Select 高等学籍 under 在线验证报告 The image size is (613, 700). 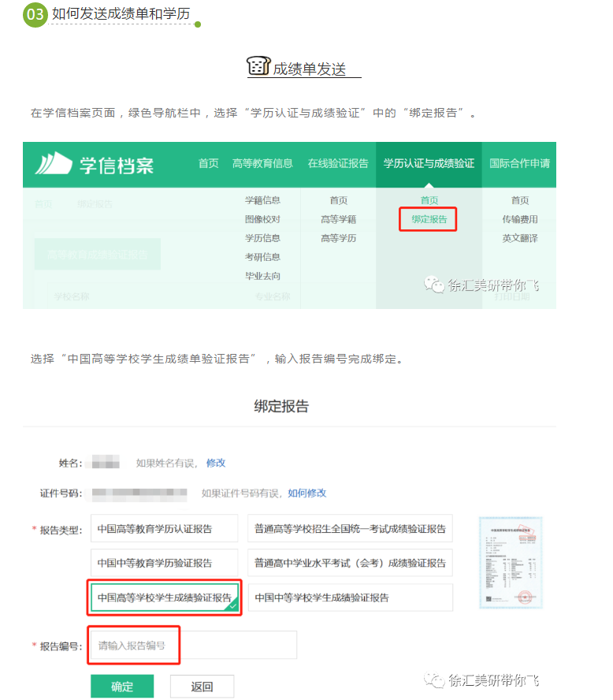[x=339, y=219]
